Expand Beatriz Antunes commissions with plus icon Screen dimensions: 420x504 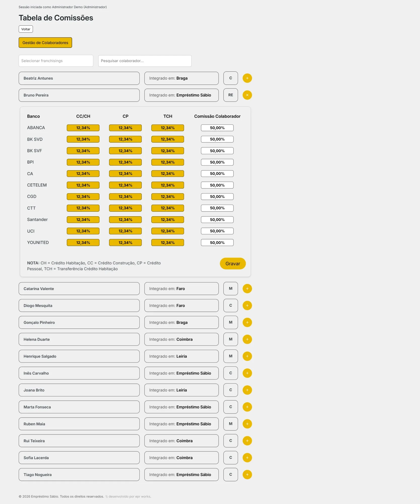pyautogui.click(x=247, y=78)
